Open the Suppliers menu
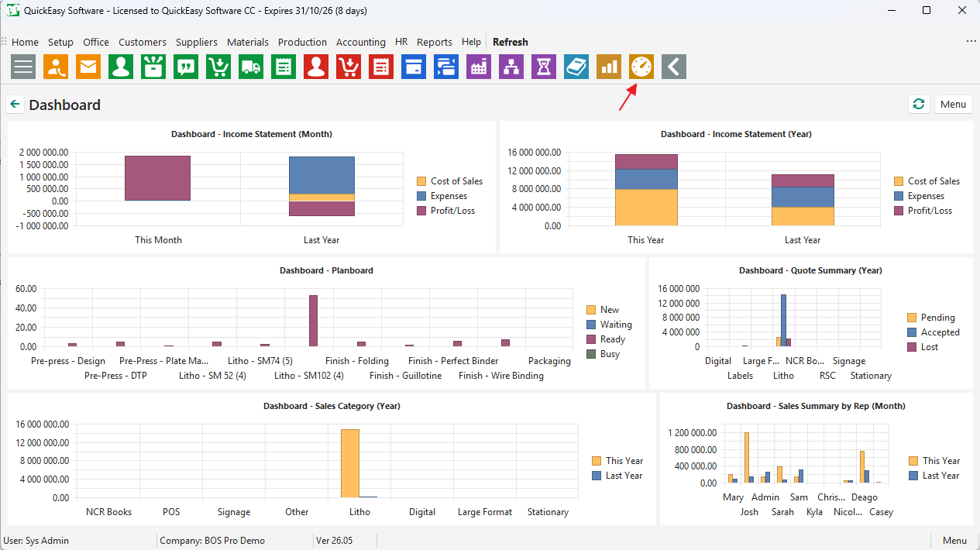The image size is (980, 550). point(197,42)
